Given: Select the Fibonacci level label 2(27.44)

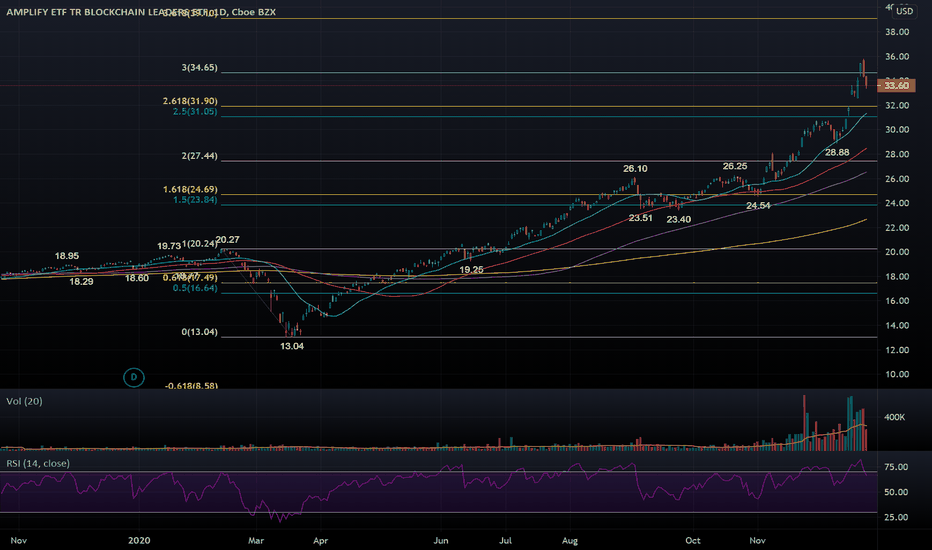Looking at the screenshot, I should (x=200, y=156).
